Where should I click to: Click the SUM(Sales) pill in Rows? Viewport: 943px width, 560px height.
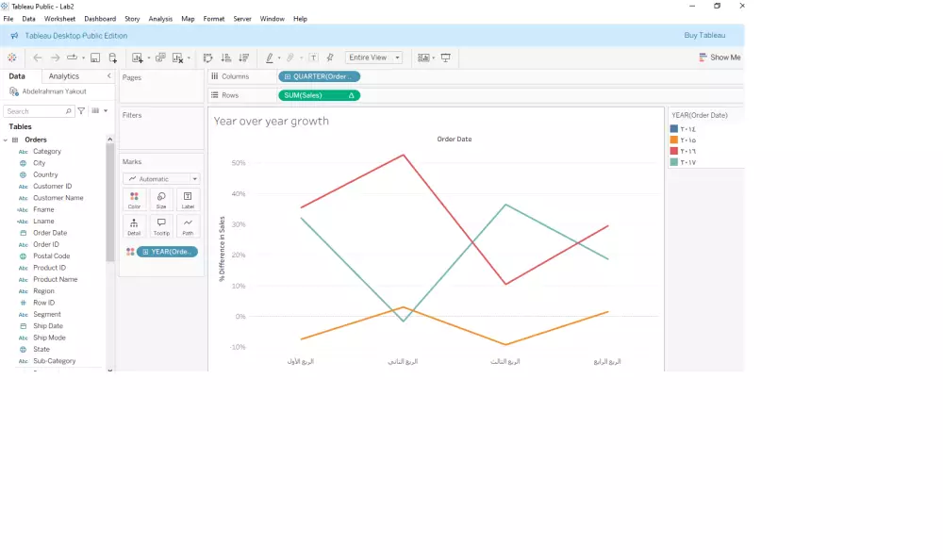point(320,95)
